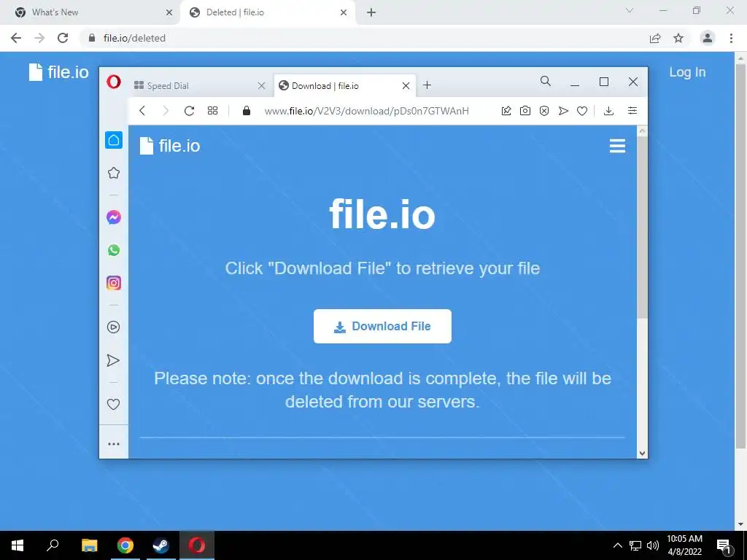Click Opera address bar padlock icon
747x560 pixels.
click(247, 111)
